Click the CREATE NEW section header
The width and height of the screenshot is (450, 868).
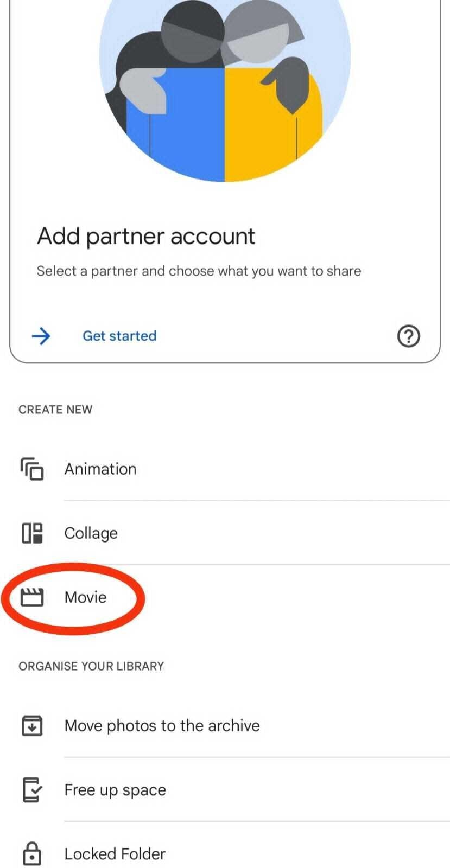(55, 410)
